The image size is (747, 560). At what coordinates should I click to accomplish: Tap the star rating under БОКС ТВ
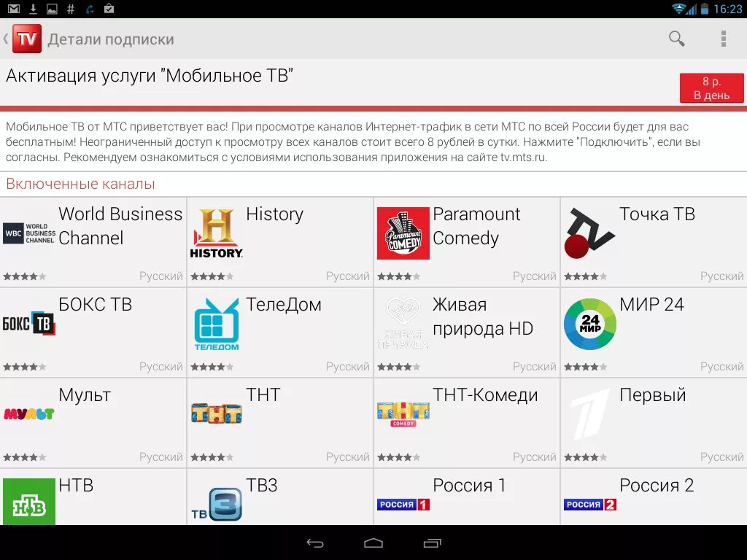tap(25, 367)
